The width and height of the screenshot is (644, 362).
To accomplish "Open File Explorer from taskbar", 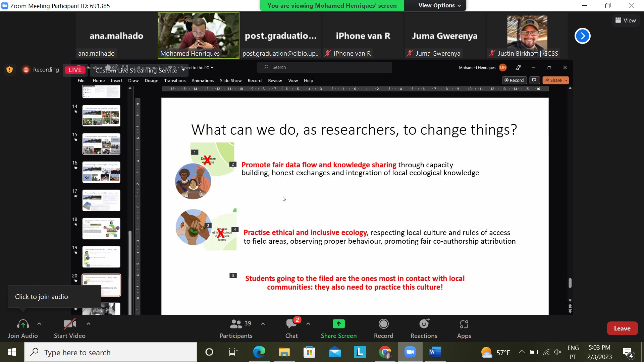I will 284,352.
